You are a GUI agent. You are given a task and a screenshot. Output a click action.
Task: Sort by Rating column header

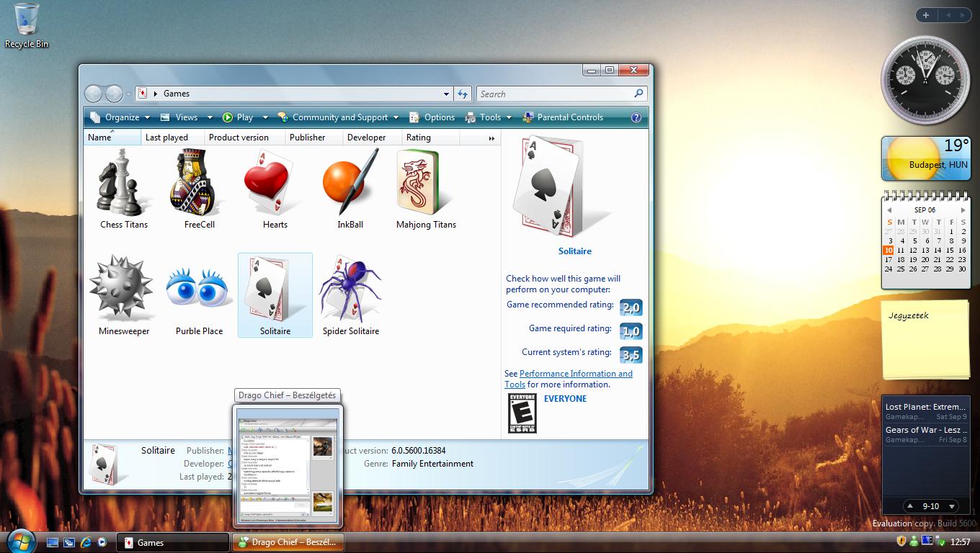tap(430, 138)
